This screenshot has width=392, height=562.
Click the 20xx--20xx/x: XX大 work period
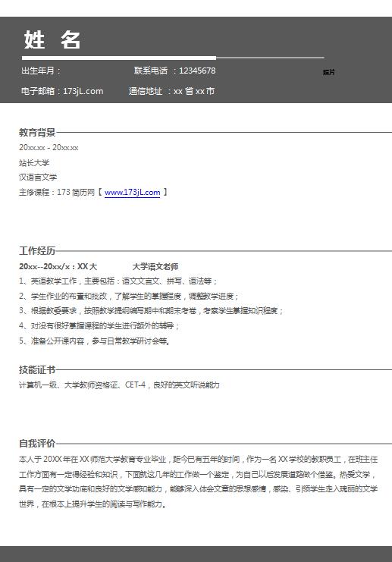[58, 266]
